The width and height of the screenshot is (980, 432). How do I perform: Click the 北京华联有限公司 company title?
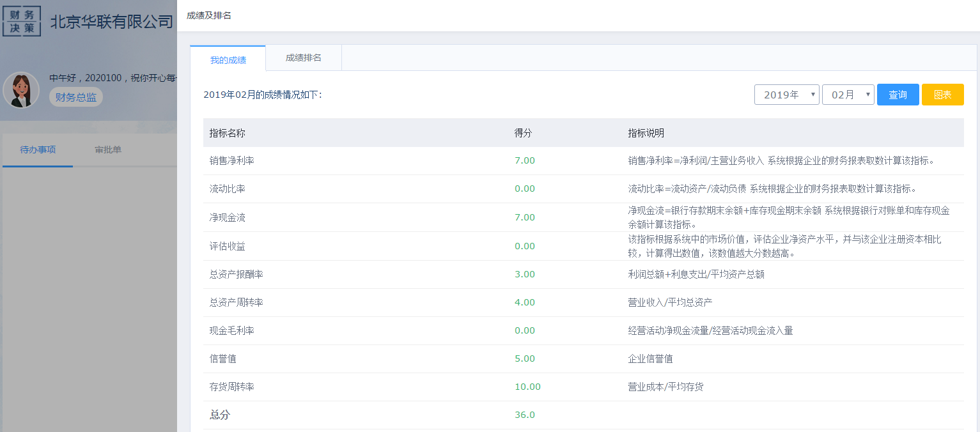pyautogui.click(x=112, y=22)
